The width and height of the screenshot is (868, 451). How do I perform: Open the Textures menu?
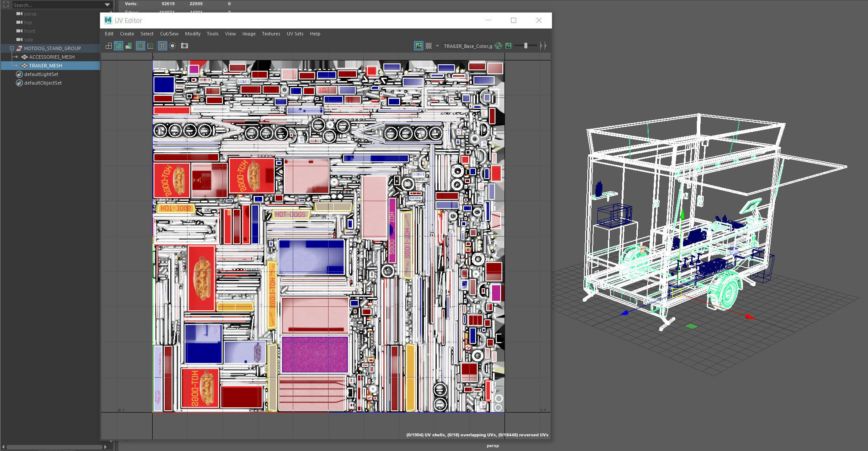pos(271,34)
